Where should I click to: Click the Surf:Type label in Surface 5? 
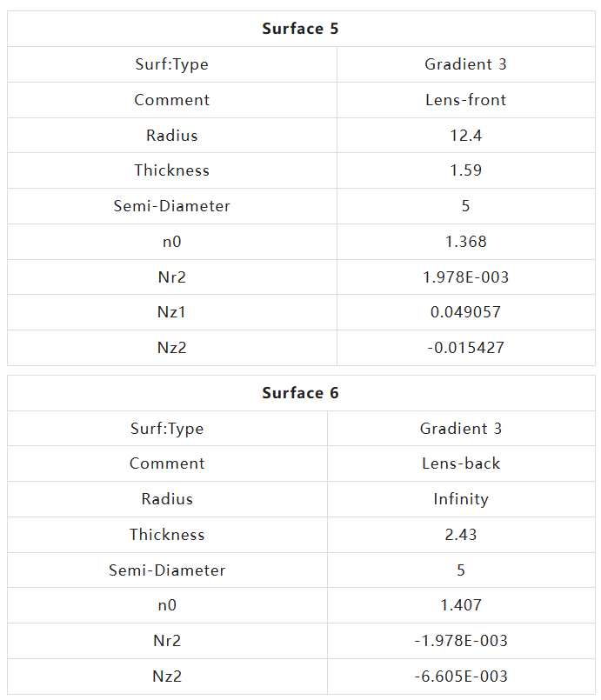pos(171,64)
